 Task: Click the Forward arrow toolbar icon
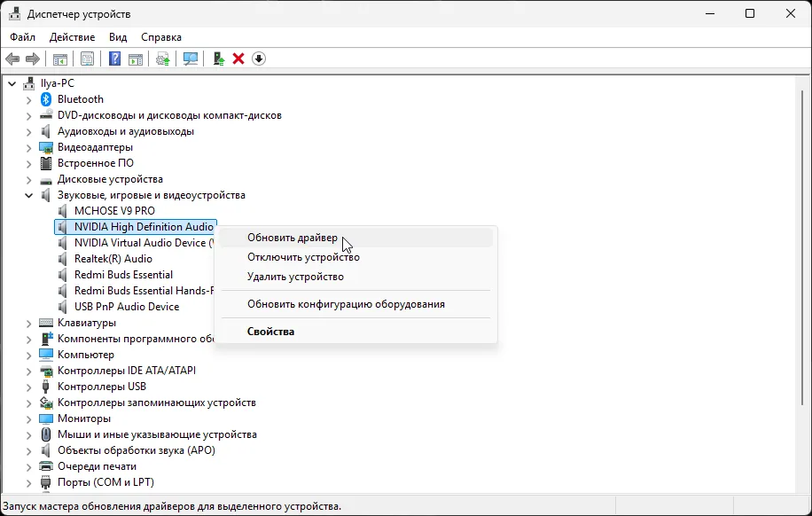point(33,59)
